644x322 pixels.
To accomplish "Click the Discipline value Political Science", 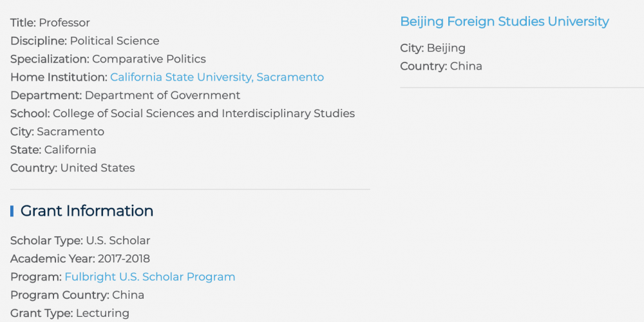I will tap(115, 41).
